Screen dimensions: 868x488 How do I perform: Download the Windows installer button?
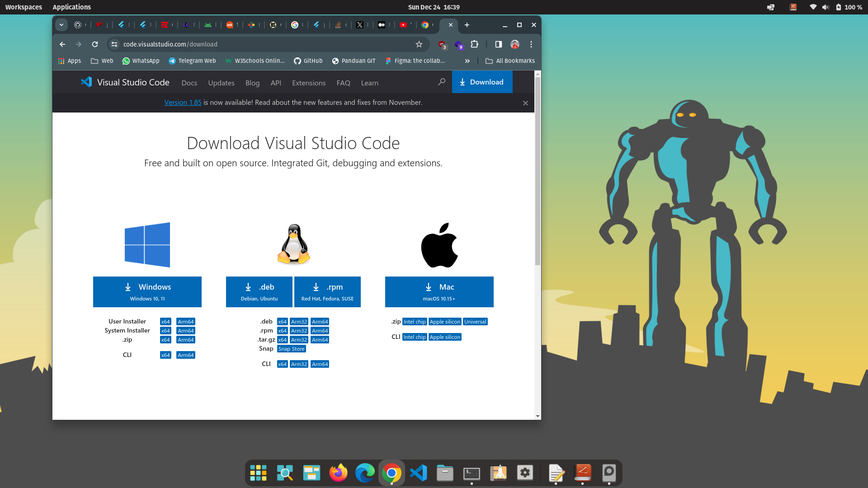(147, 292)
